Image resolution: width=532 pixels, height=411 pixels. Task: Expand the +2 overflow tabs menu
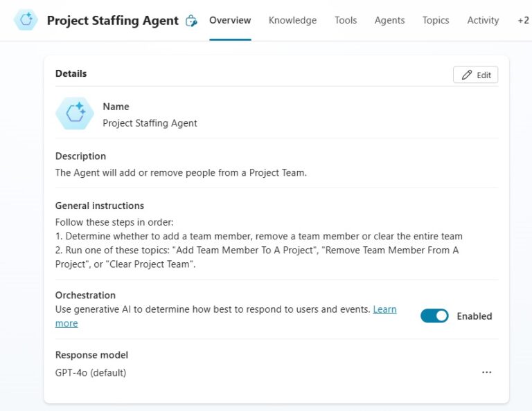(522, 21)
